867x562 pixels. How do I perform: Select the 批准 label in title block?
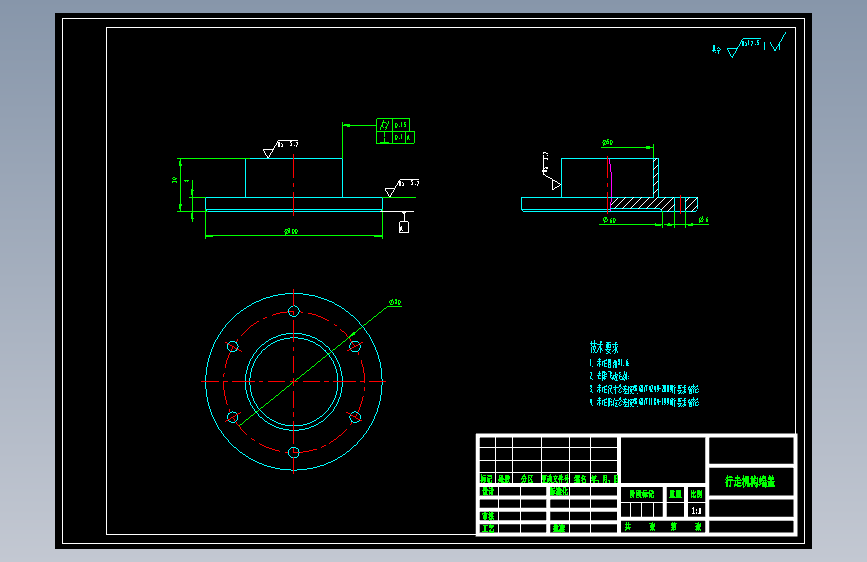(x=559, y=528)
